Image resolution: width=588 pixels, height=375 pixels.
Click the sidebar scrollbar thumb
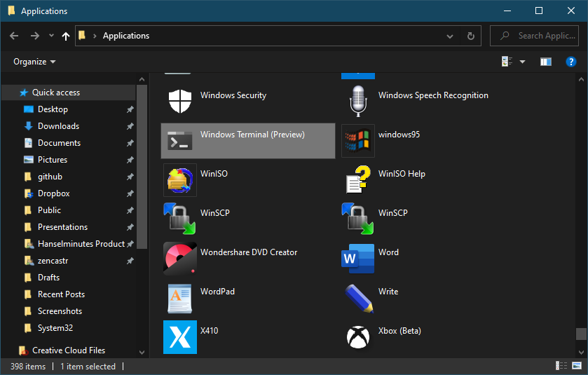[x=142, y=167]
